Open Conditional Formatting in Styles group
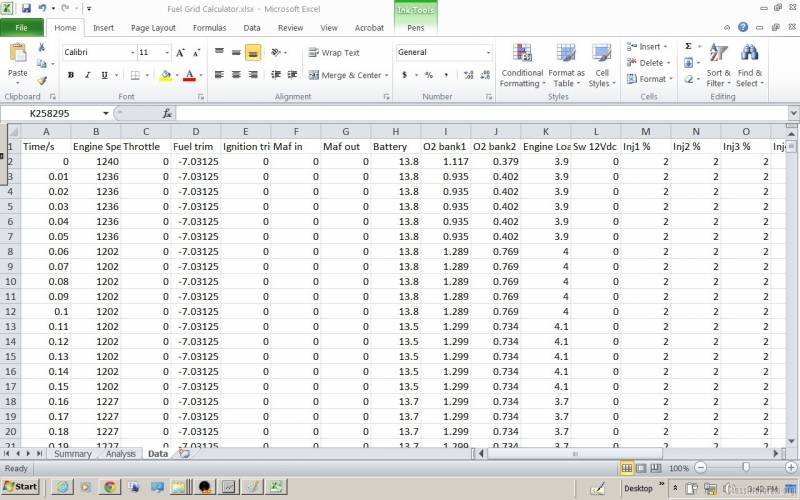 pos(522,65)
